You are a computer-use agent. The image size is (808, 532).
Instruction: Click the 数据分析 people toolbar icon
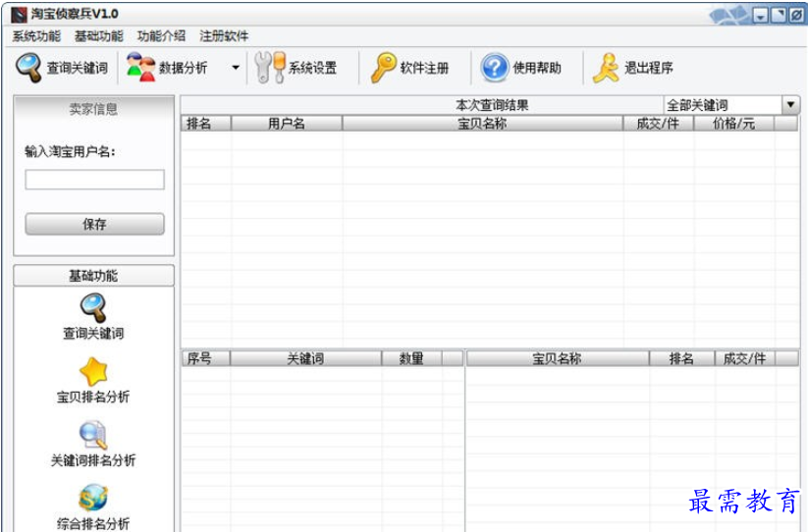pos(140,68)
